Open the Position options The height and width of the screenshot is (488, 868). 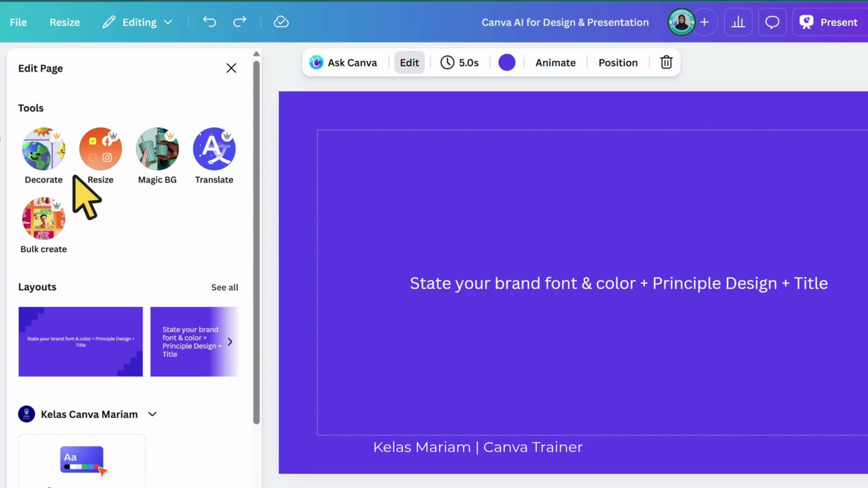pyautogui.click(x=618, y=62)
